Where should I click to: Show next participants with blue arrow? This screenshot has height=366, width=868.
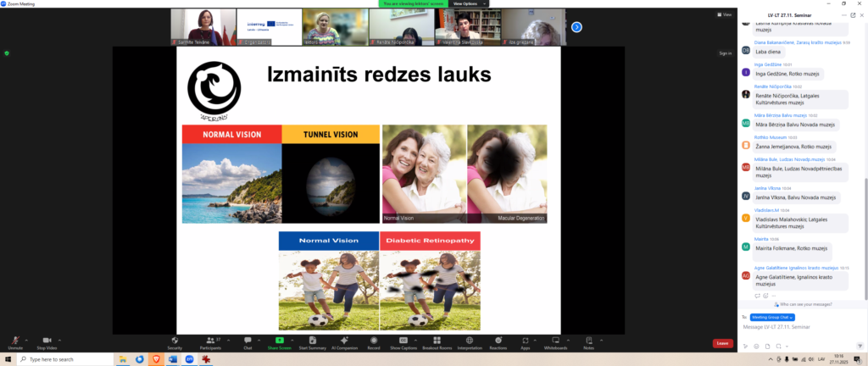576,27
